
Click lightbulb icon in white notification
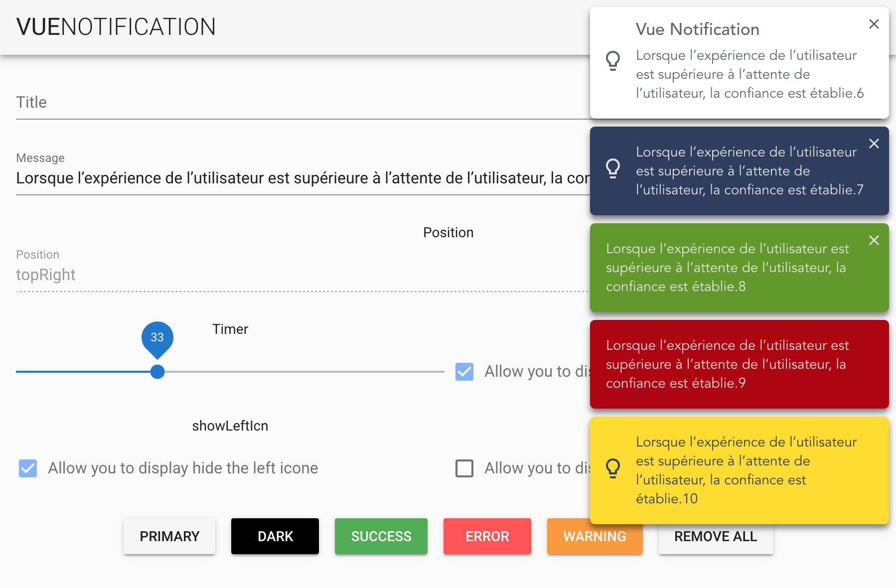[x=613, y=61]
